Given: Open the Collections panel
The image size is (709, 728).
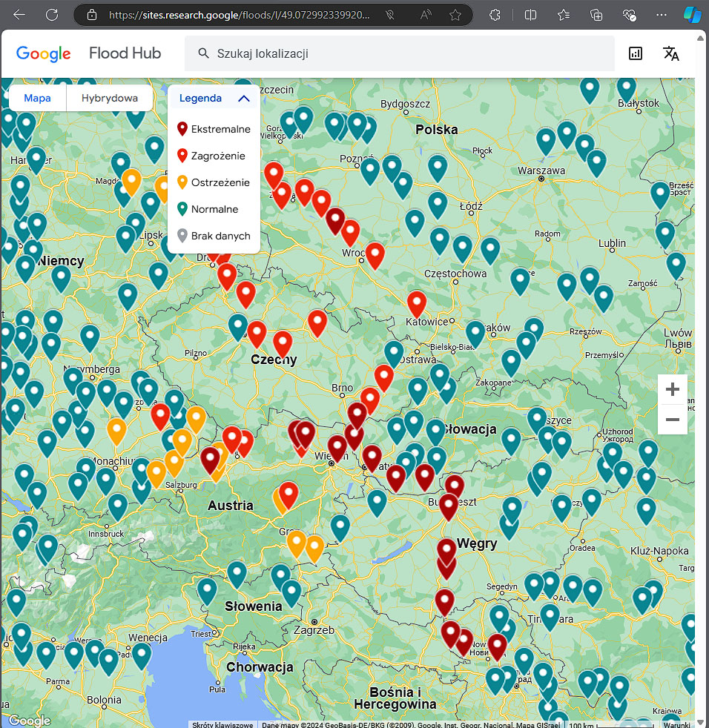Looking at the screenshot, I should (x=596, y=15).
